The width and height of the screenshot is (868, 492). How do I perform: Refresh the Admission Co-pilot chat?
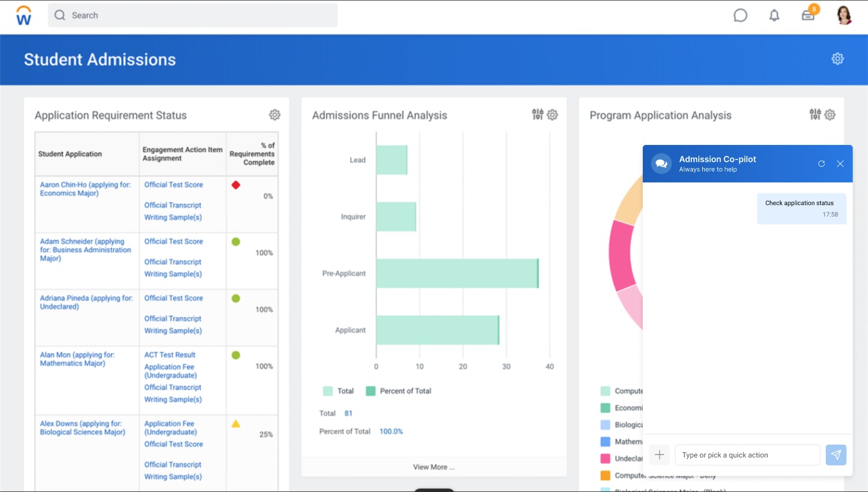pos(821,164)
